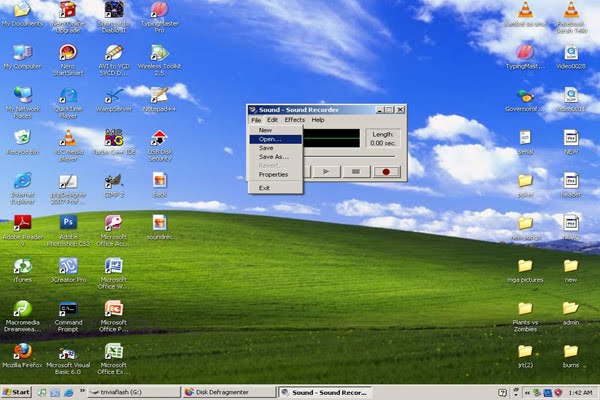Select the burns folder icon
The width and height of the screenshot is (600, 400).
point(571,356)
